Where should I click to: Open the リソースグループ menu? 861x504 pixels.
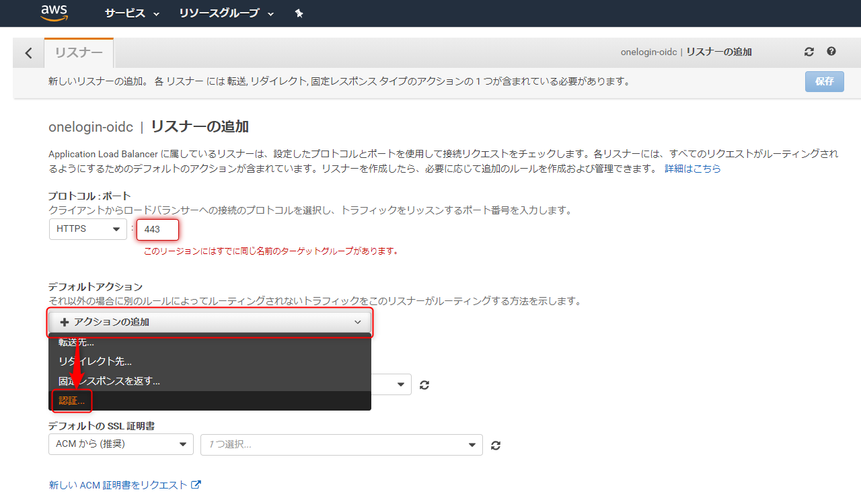(227, 13)
